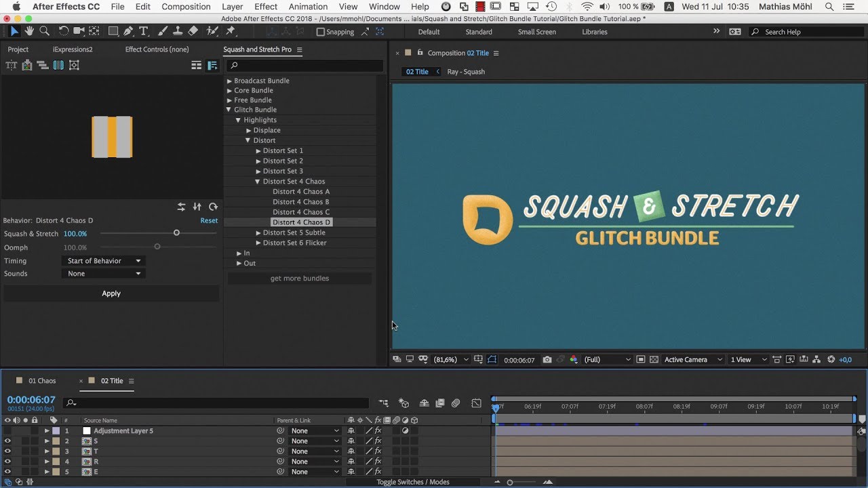Take a snapshot with the camera icon
Viewport: 868px width, 488px height.
547,360
